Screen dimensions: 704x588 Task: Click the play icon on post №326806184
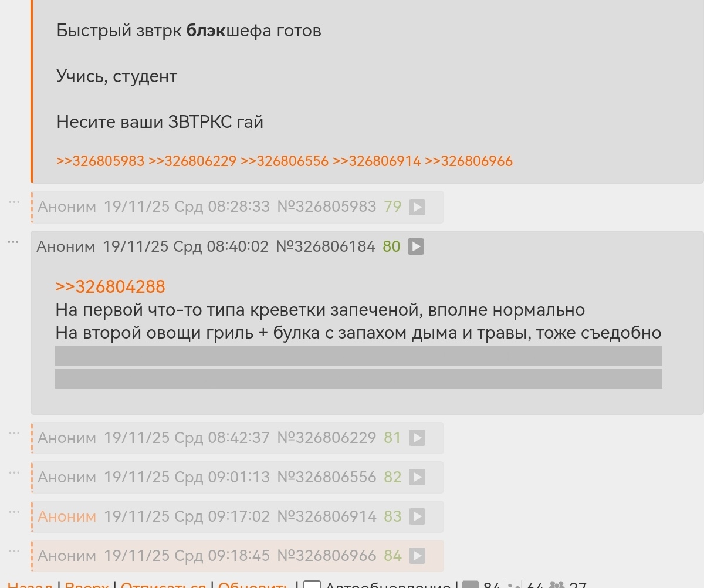pos(415,246)
